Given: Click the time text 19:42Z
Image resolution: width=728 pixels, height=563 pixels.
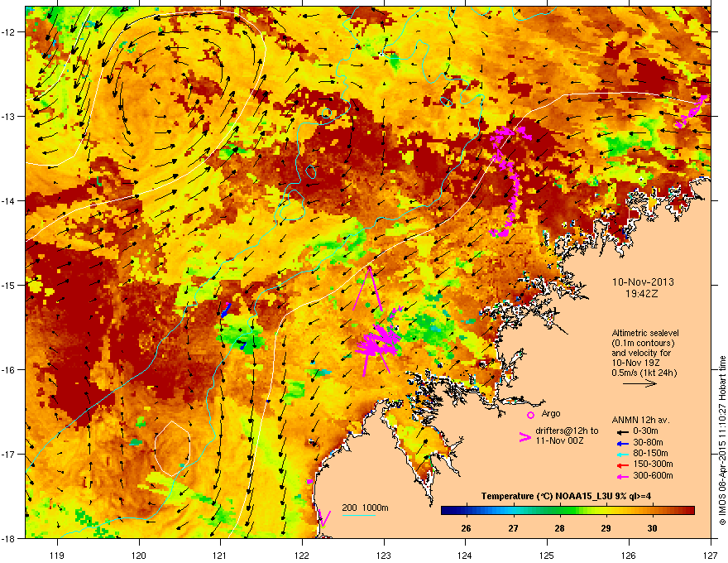Looking at the screenshot, I should (641, 294).
